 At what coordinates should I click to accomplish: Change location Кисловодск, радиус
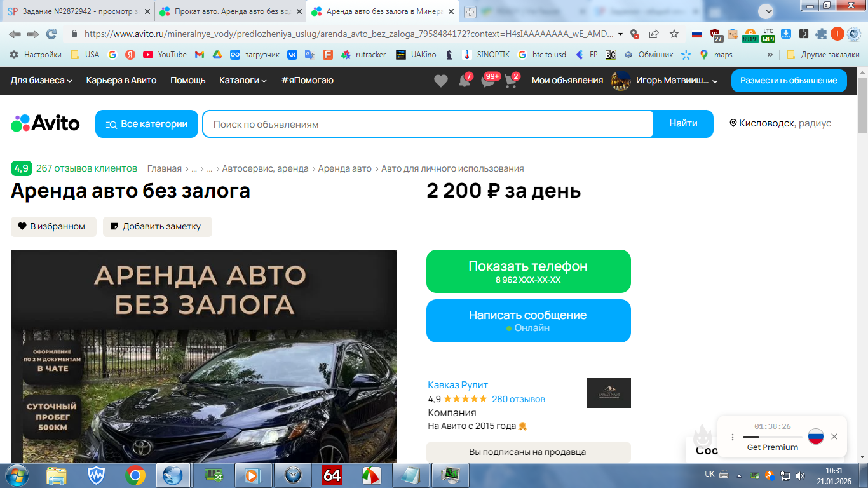[780, 123]
